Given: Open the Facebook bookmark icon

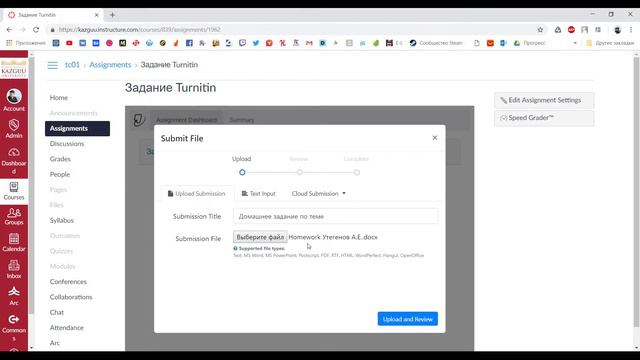Looking at the screenshot, I should 189,43.
